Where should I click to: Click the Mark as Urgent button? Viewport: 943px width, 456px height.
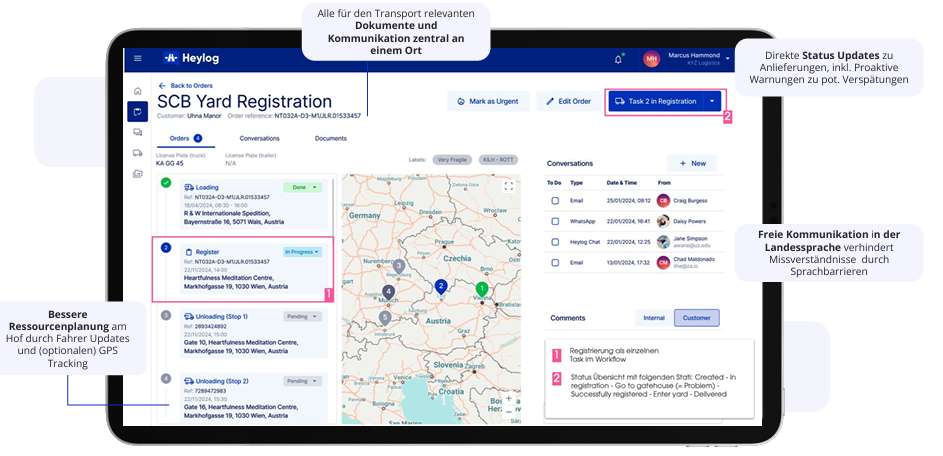pos(486,101)
